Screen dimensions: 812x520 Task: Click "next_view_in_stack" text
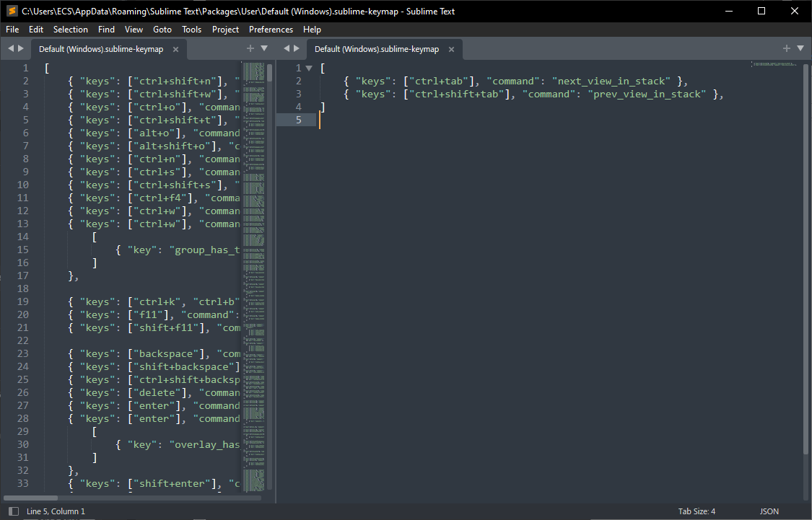pyautogui.click(x=611, y=81)
